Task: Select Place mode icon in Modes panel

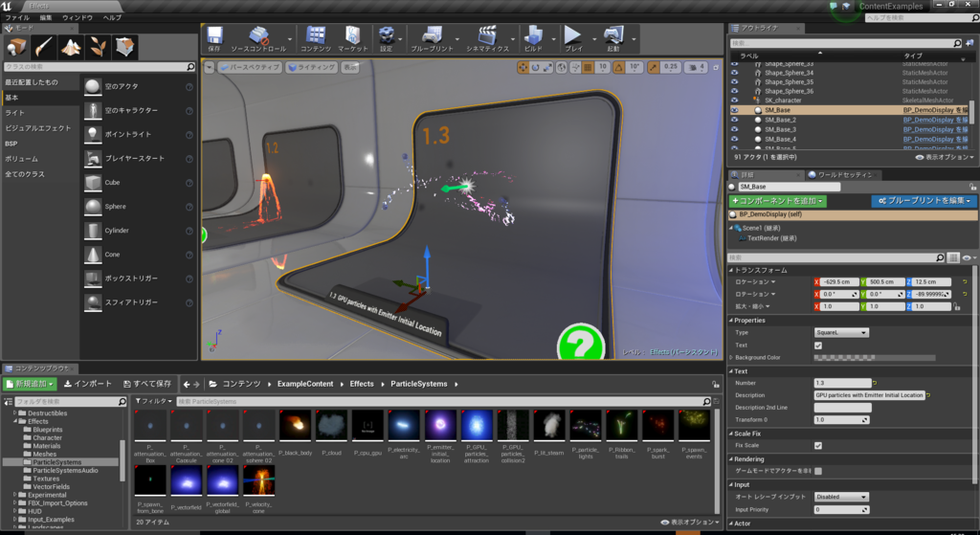Action: point(16,47)
